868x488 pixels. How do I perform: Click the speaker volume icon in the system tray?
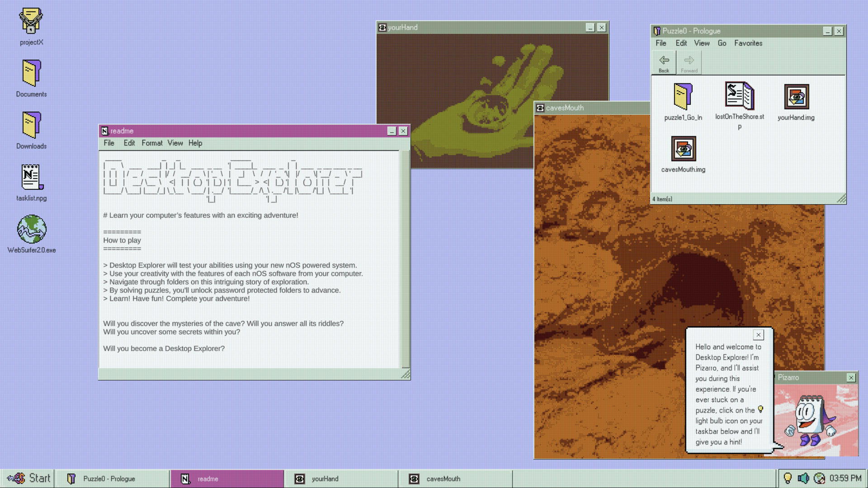tap(804, 478)
